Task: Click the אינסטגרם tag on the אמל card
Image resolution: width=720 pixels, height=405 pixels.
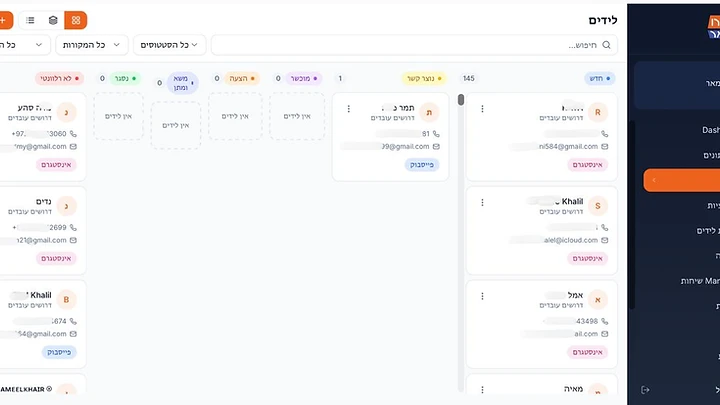Action: (x=588, y=352)
